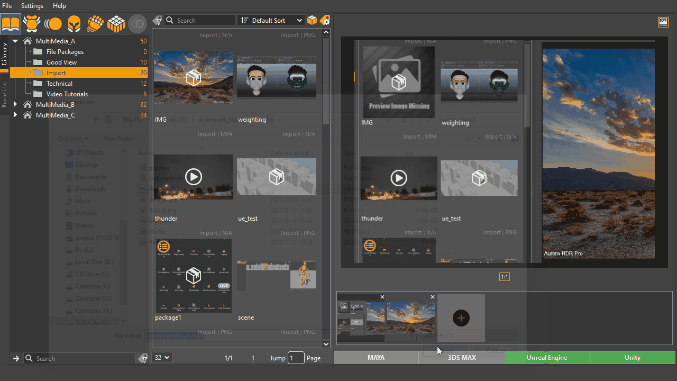This screenshot has height=381, width=677.
Task: Select the File Packages folder
Action: point(64,51)
